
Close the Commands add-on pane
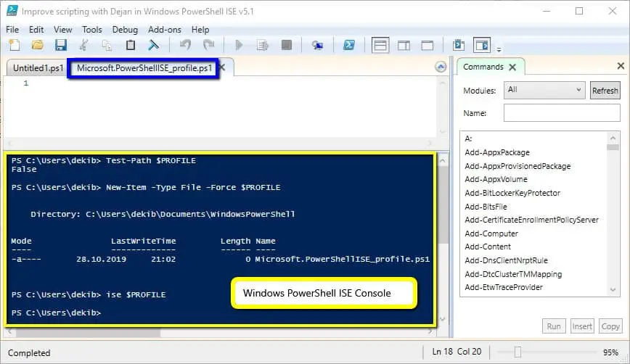621,66
